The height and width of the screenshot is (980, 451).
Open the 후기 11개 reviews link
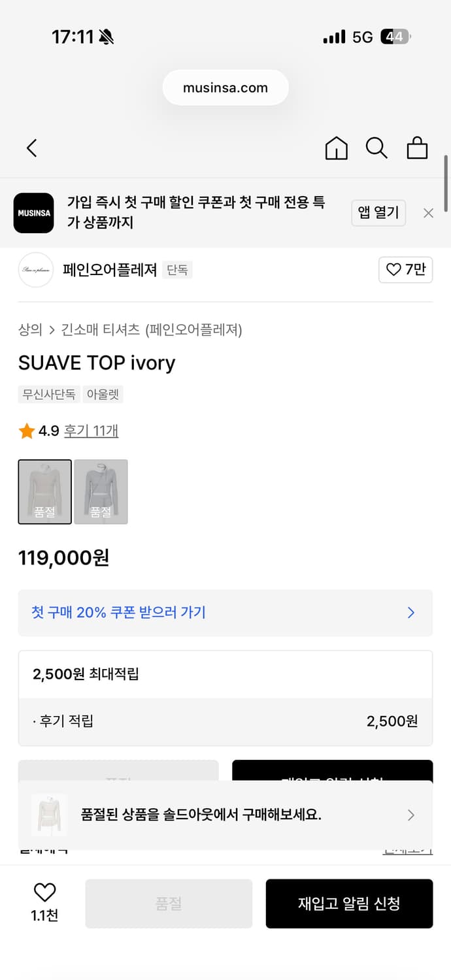91,431
